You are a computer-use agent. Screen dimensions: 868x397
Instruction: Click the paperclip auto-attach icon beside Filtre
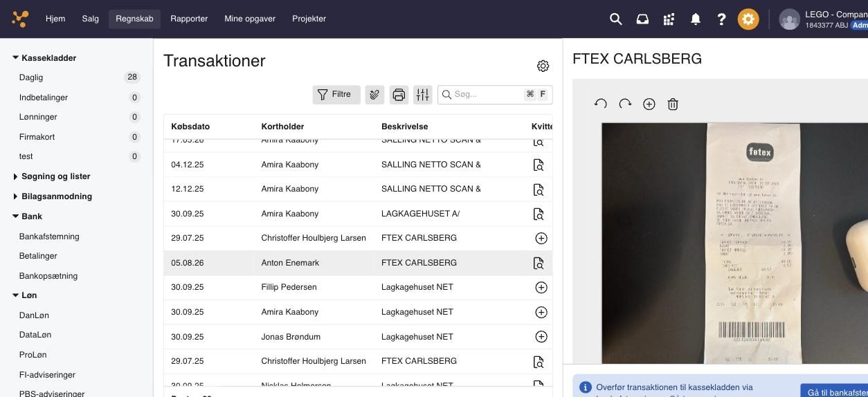point(374,95)
